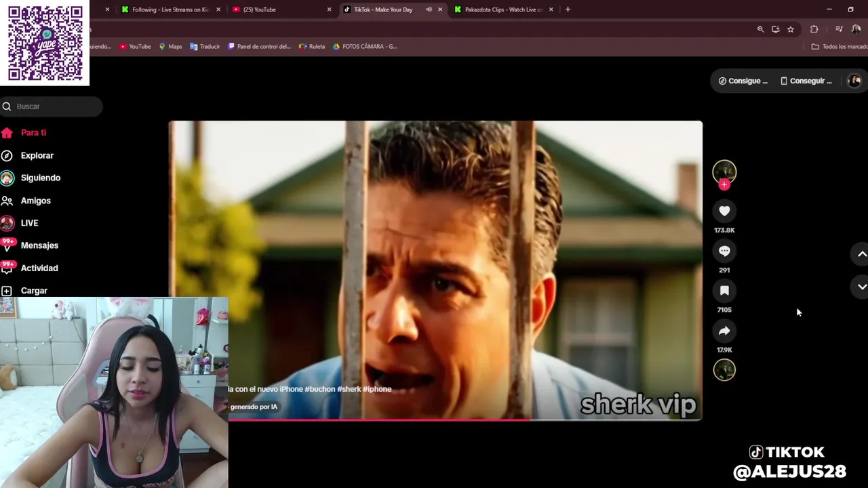The height and width of the screenshot is (488, 868).
Task: Mute the TikTok tab audio icon
Action: point(429,9)
